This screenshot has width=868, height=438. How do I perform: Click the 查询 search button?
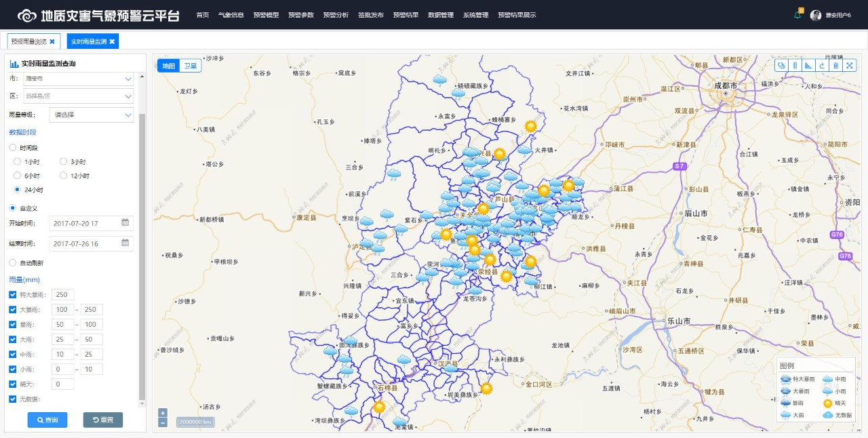(x=47, y=420)
